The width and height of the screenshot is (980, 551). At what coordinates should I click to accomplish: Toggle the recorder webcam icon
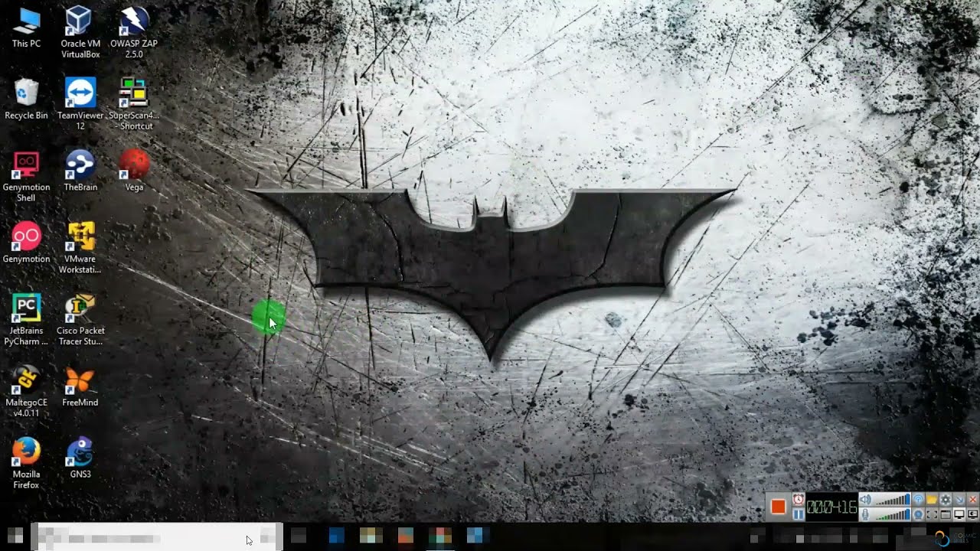click(918, 514)
